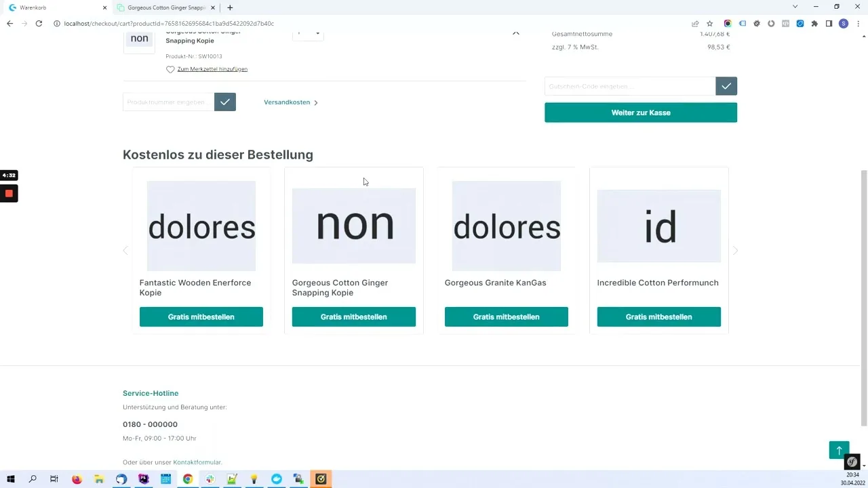Click the blue price tag extension icon

[743, 24]
